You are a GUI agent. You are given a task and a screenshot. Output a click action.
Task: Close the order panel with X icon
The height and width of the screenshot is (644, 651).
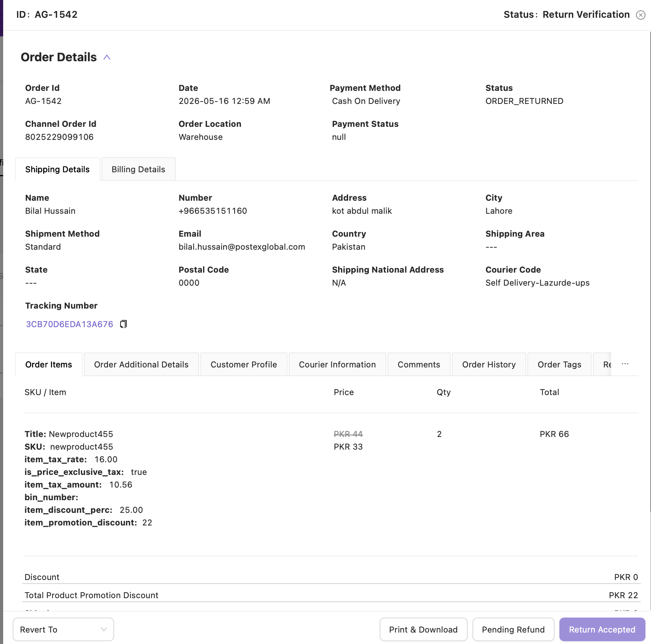click(641, 15)
